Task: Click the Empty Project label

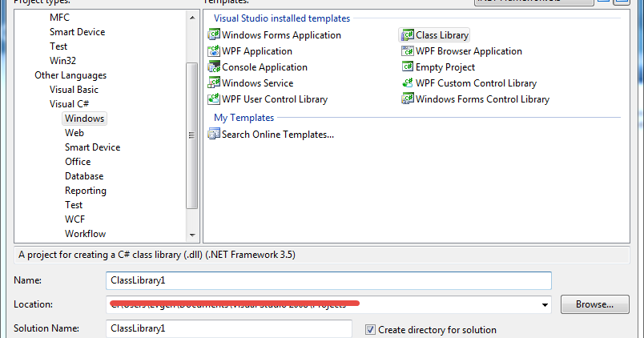Action: [445, 67]
